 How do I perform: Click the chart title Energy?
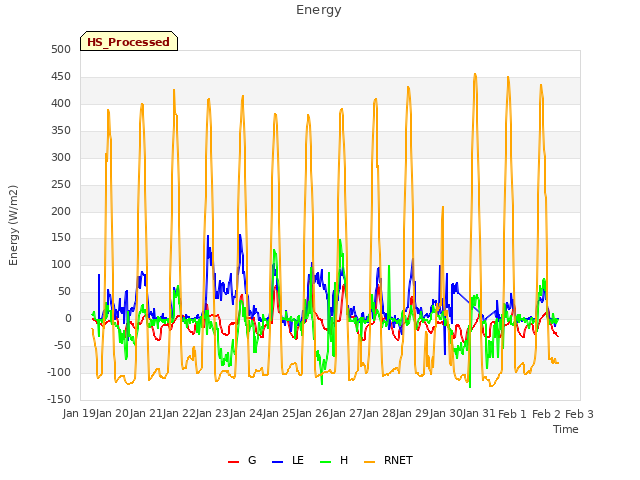click(319, 10)
